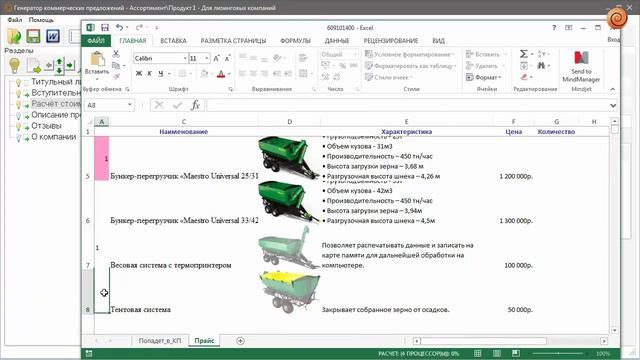
Task: Click the confirm checkmark in formula bar
Action: [177, 105]
